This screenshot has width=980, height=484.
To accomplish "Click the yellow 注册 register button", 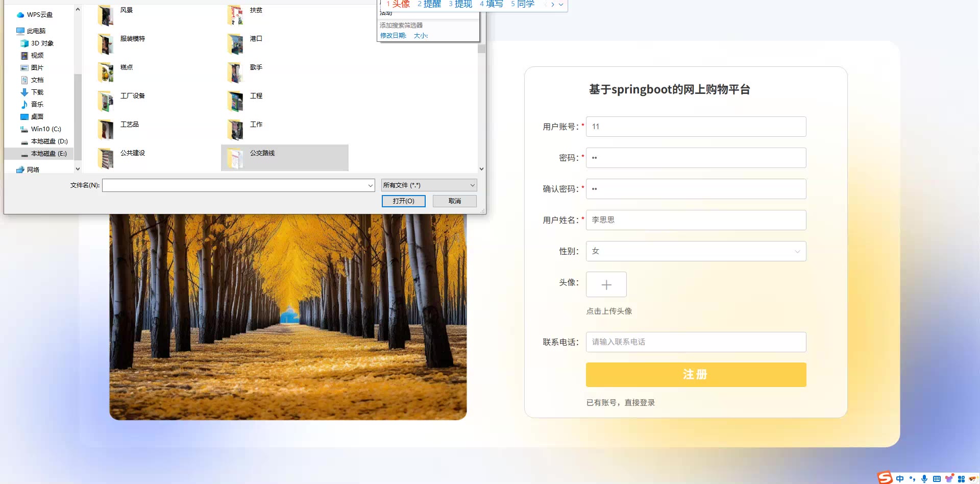I will tap(696, 375).
